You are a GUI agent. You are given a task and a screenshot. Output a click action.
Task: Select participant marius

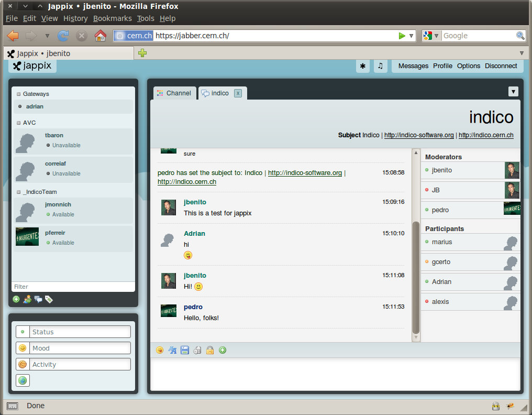click(470, 242)
